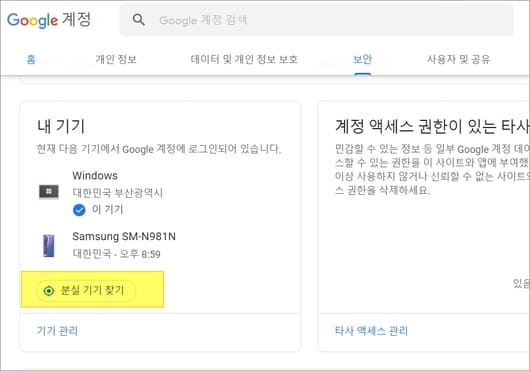
Task: Open the 타사 액세스 관리 link
Action: click(x=371, y=331)
